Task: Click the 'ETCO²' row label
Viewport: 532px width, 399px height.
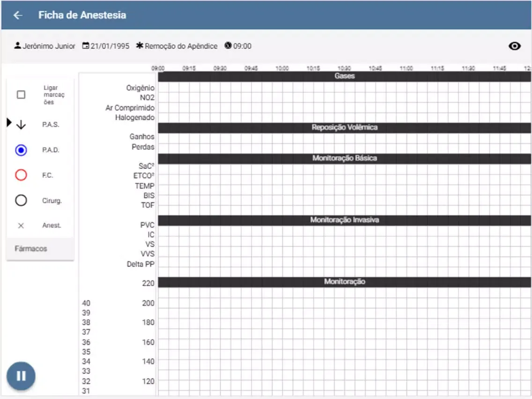Action: pos(144,176)
